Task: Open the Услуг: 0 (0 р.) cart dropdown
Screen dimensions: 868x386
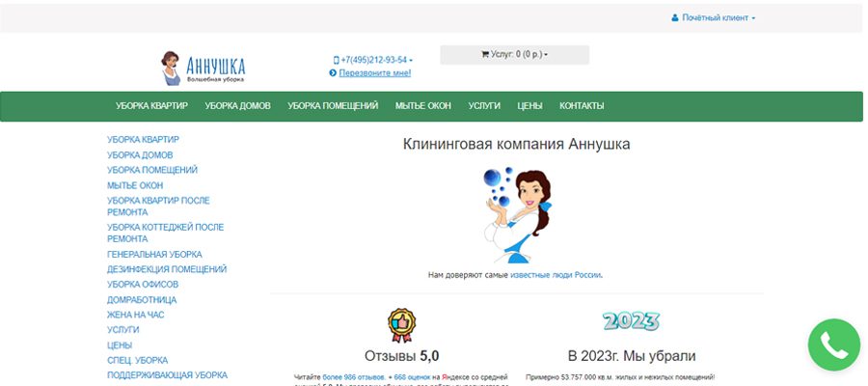Action: [514, 55]
